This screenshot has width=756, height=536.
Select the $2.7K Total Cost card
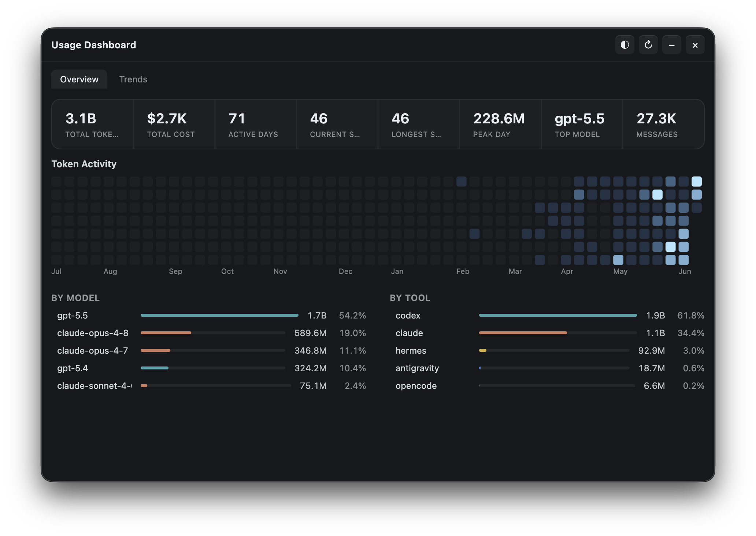[174, 124]
